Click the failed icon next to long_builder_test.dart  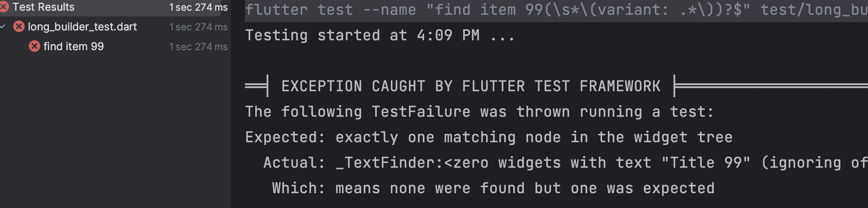pos(18,27)
